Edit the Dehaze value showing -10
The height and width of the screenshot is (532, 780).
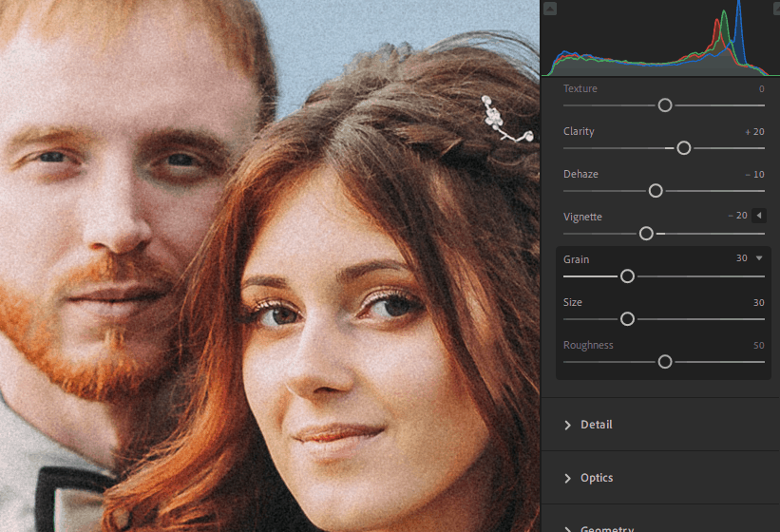coord(754,175)
